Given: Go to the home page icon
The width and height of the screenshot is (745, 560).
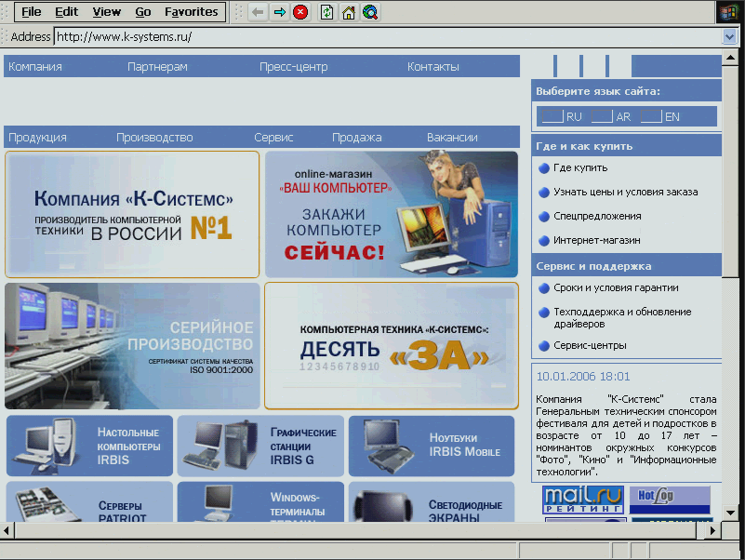Looking at the screenshot, I should coord(348,12).
